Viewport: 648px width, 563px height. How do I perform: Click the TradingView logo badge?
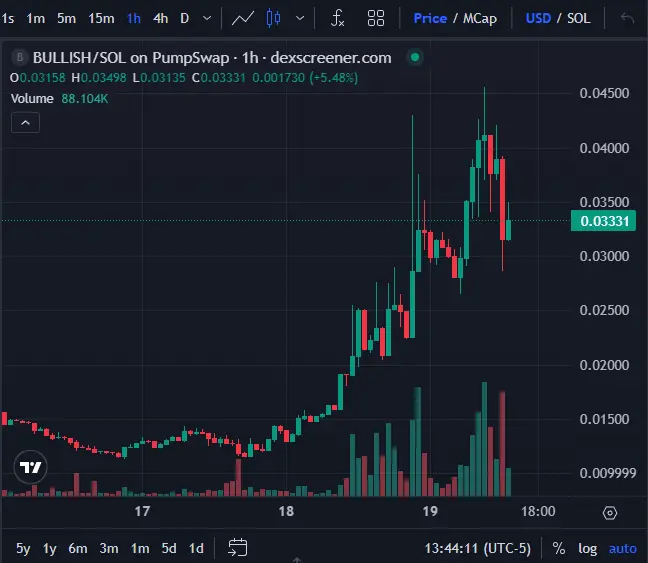[x=31, y=467]
